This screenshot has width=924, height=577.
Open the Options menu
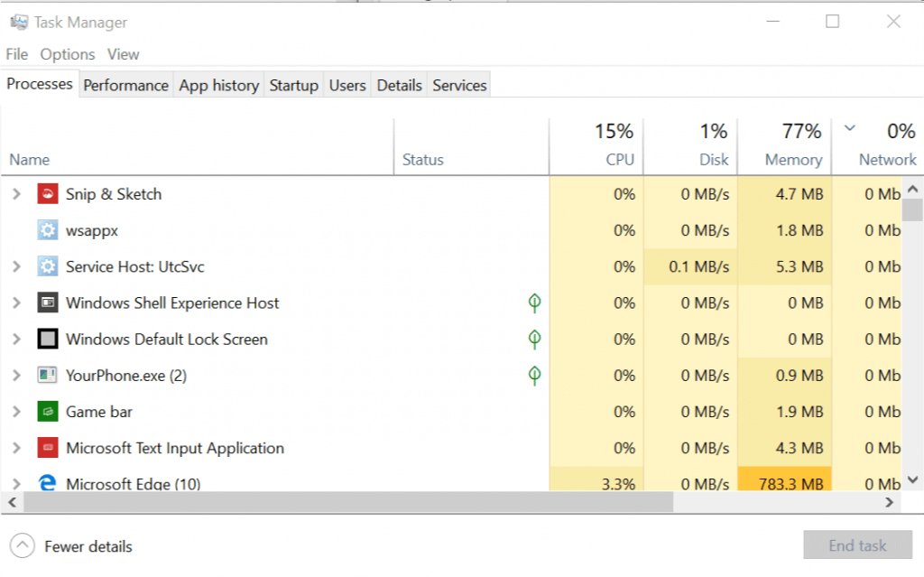[67, 54]
